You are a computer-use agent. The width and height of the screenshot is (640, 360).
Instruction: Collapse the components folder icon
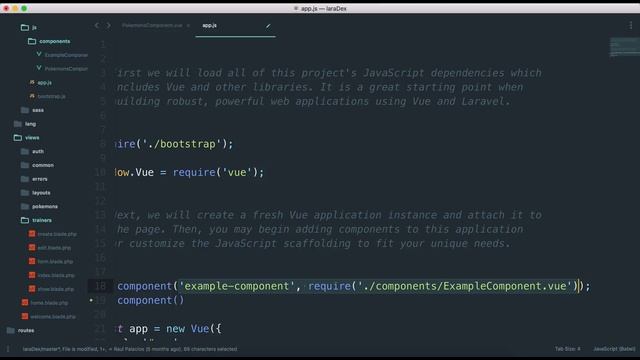click(32, 41)
